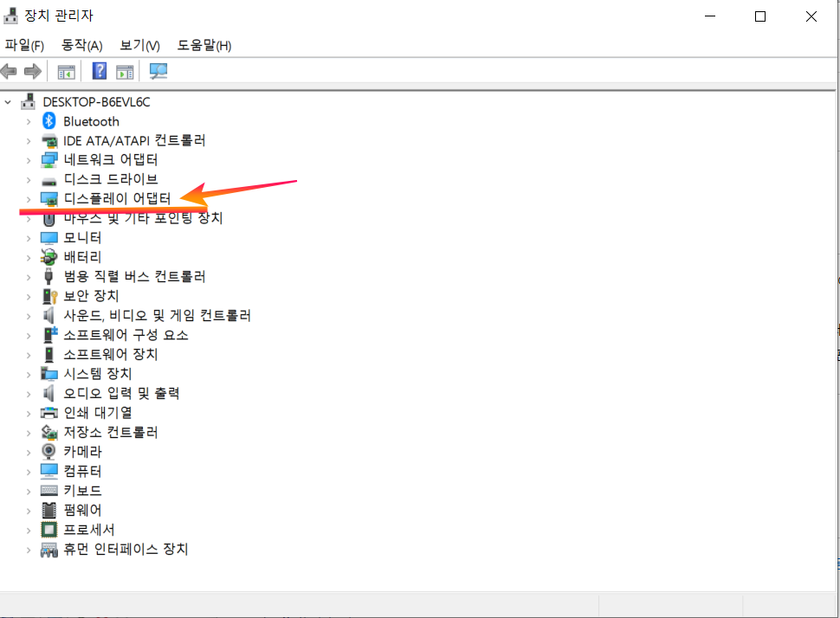Expand the 프로세서 category
The width and height of the screenshot is (840, 618).
[29, 531]
